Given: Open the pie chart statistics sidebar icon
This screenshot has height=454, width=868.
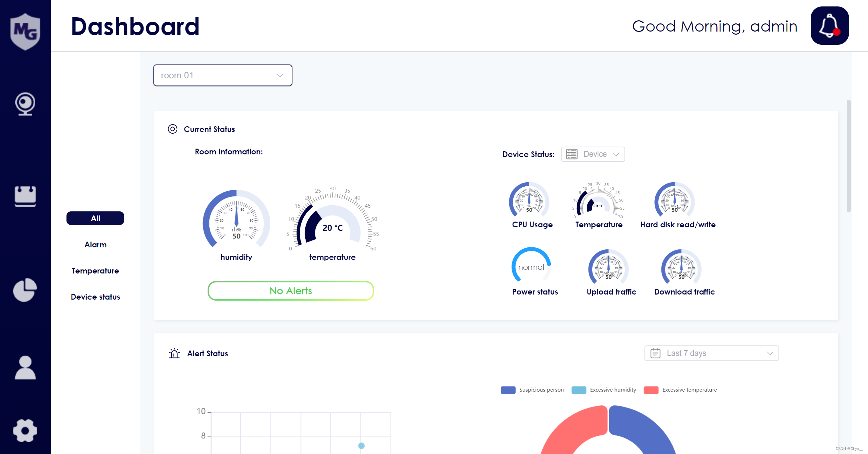Looking at the screenshot, I should pyautogui.click(x=25, y=289).
